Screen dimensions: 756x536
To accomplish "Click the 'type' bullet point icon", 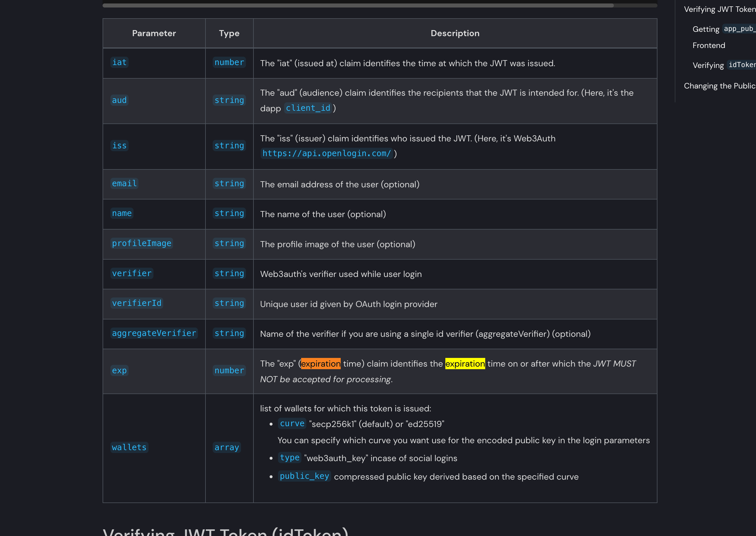I will coord(271,458).
